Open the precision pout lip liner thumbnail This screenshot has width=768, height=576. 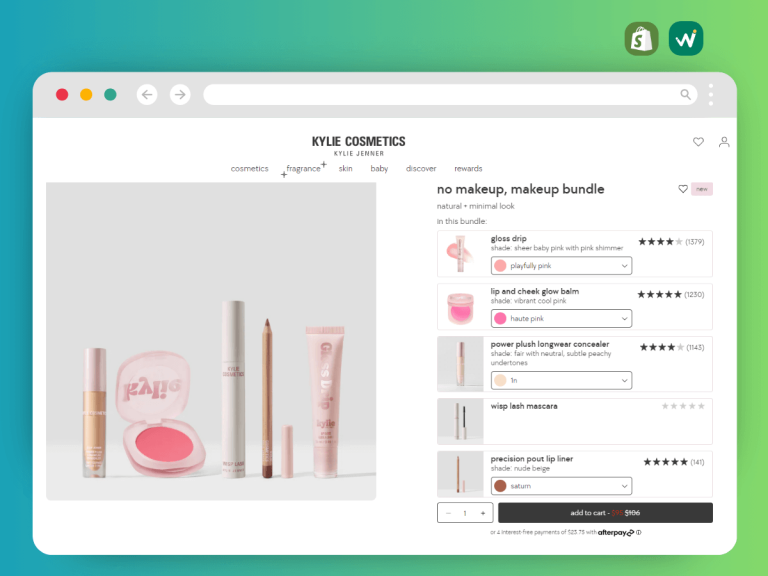[x=460, y=474]
